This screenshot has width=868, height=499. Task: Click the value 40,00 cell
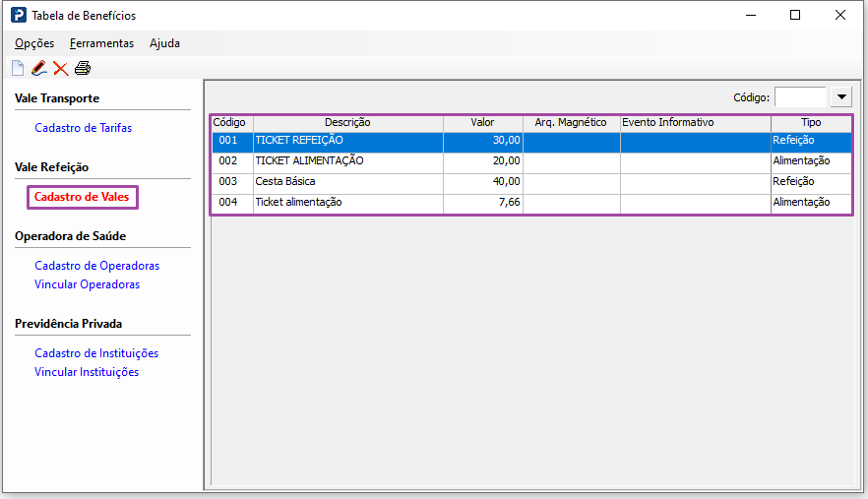482,182
